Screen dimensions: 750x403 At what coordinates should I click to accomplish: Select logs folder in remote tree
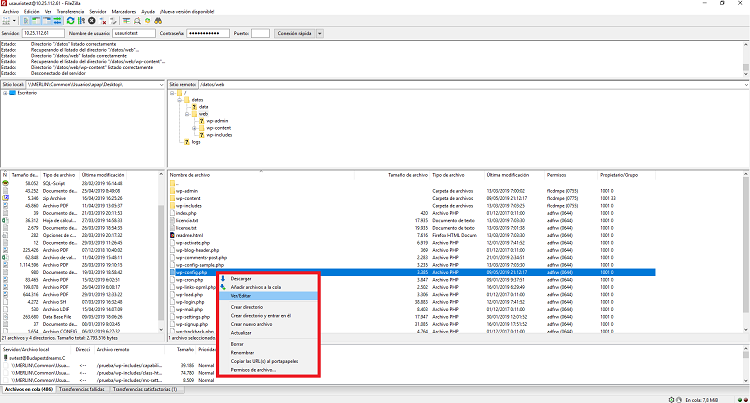pos(196,142)
